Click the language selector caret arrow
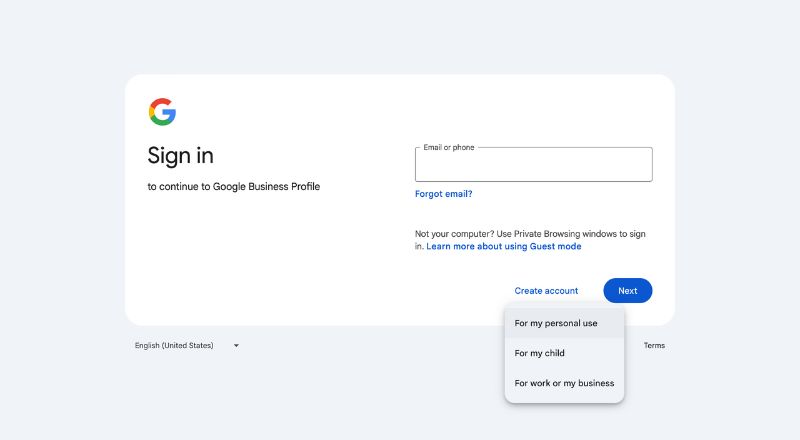The width and height of the screenshot is (800, 440). (236, 346)
